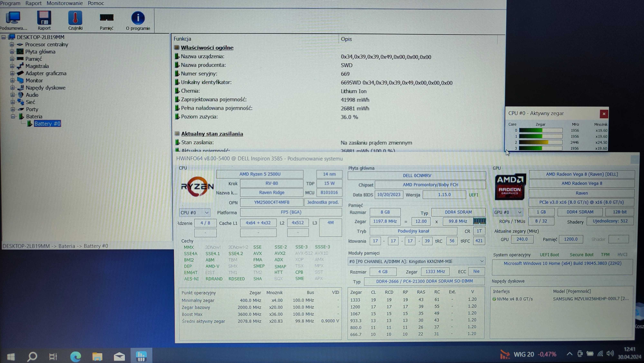Click the Windows 10 Home build text box

click(562, 267)
